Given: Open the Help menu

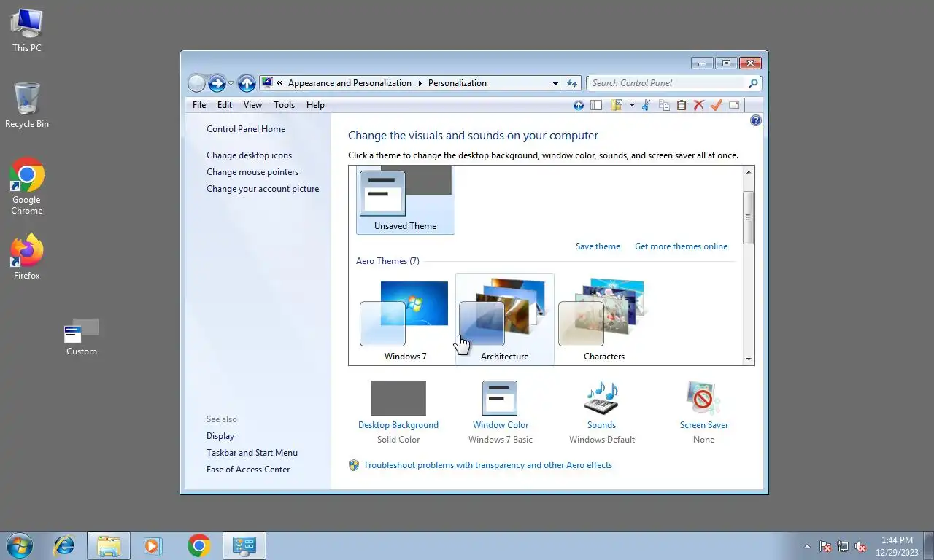Looking at the screenshot, I should click(x=315, y=105).
